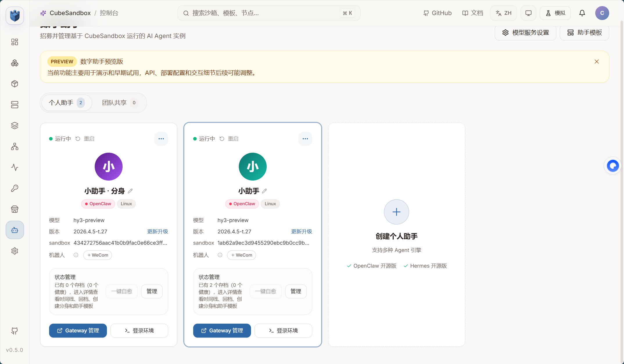Click the floating chat bubble icon
The image size is (624, 364).
coord(613,166)
